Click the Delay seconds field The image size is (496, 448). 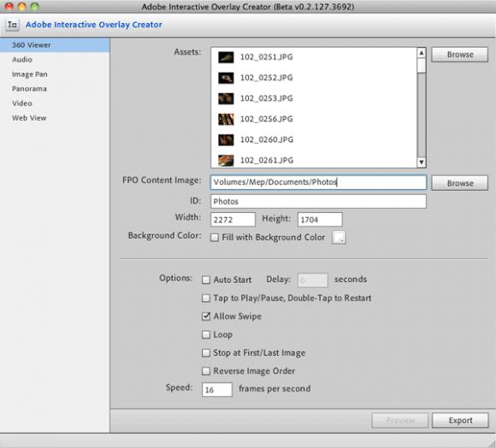(313, 280)
